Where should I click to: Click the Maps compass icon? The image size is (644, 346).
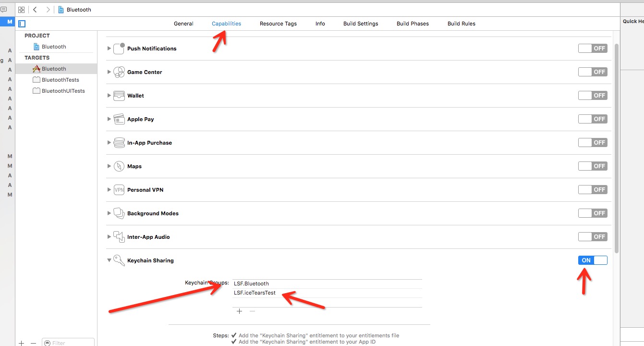[x=119, y=166]
